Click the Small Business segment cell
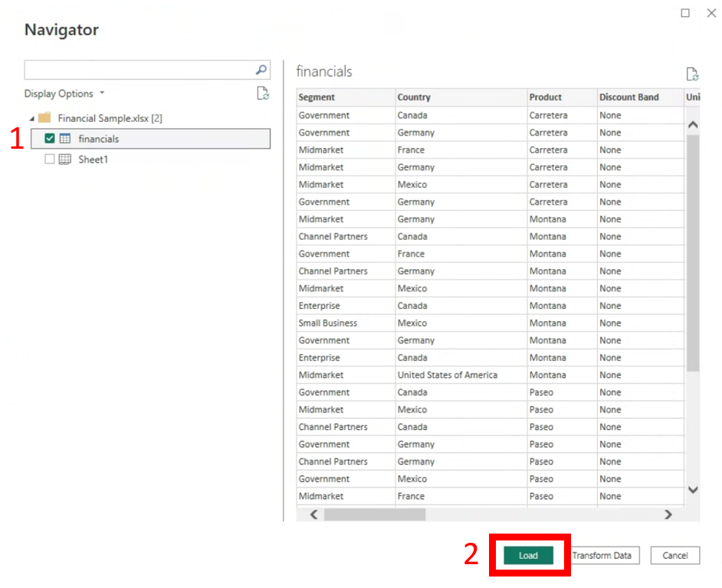Viewport: 722px width, 588px height. 346,323
